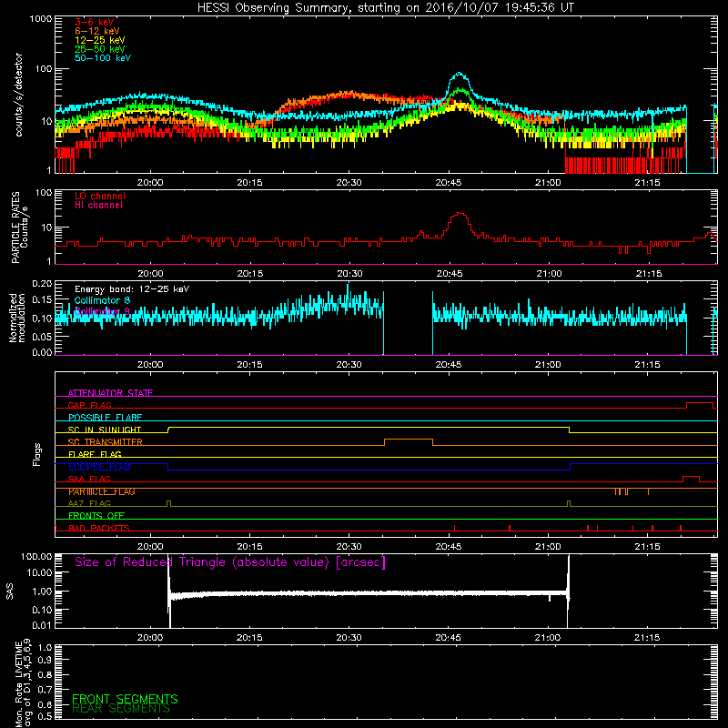Select the ECLIPSE_FLAG label
Viewport: 728px width, 728px height.
click(99, 467)
